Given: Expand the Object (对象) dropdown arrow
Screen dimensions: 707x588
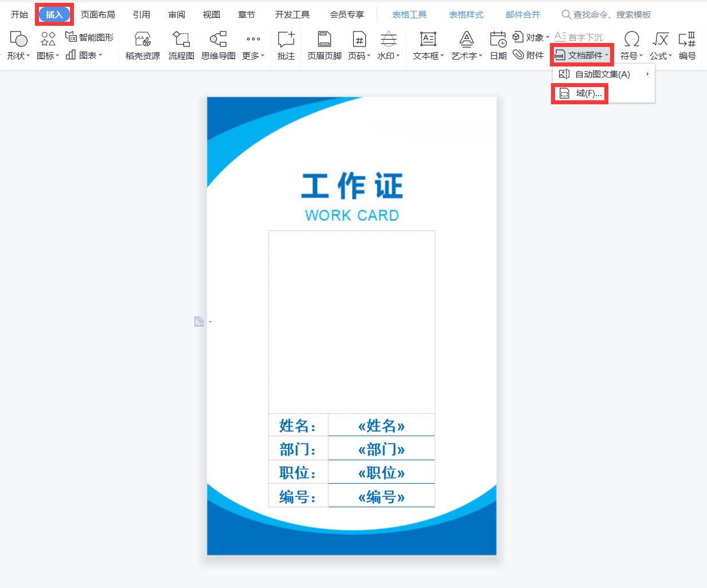Looking at the screenshot, I should click(547, 37).
